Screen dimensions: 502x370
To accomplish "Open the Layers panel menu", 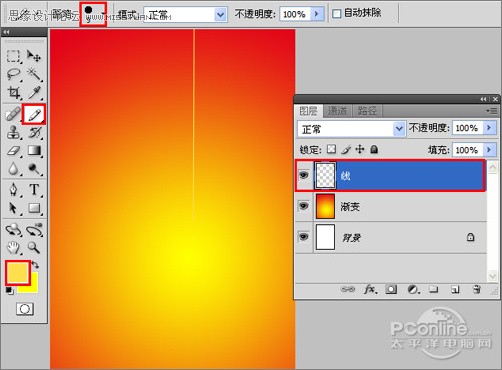I will (x=492, y=110).
